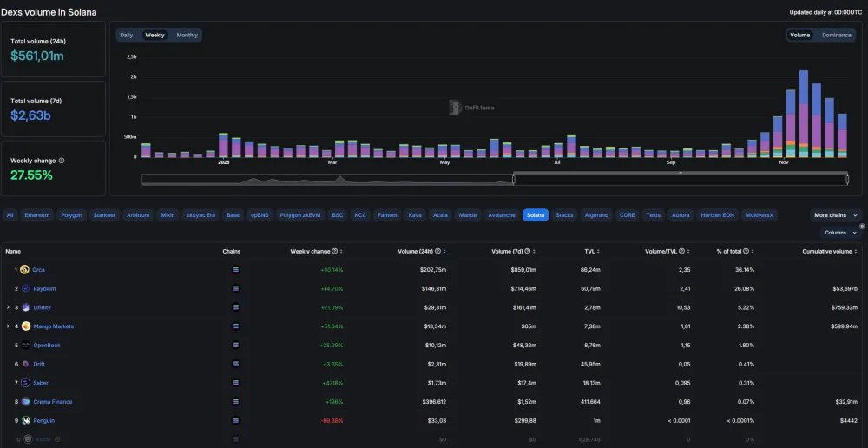Screen dimensions: 868x448
Task: Click the left handle of chart range slider
Action: click(514, 180)
